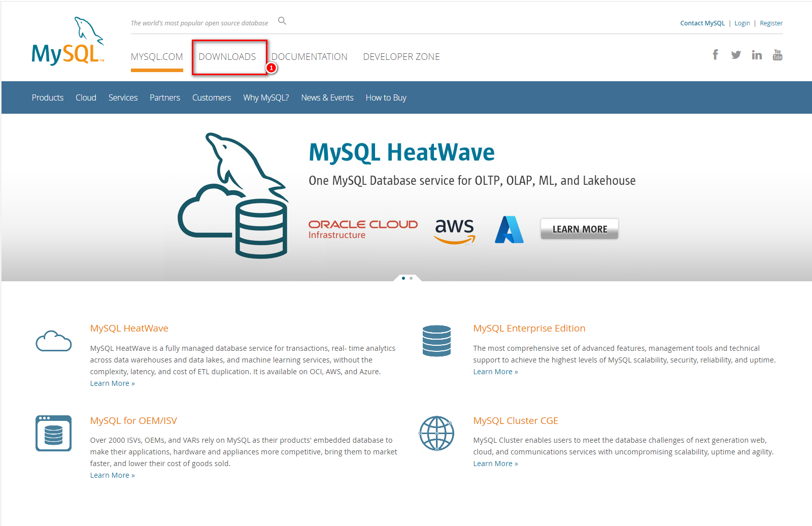Image resolution: width=812 pixels, height=526 pixels.
Task: Open the DOCUMENTATION tab
Action: 310,57
